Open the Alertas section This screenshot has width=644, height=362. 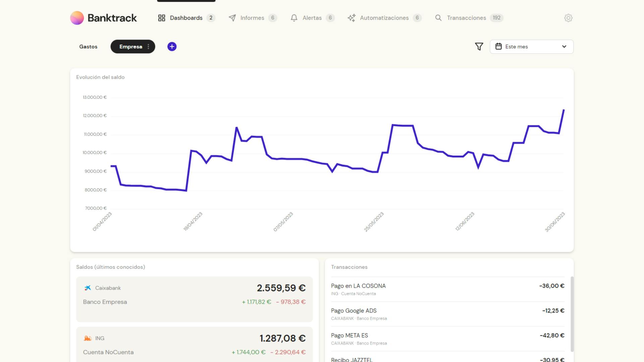(312, 18)
